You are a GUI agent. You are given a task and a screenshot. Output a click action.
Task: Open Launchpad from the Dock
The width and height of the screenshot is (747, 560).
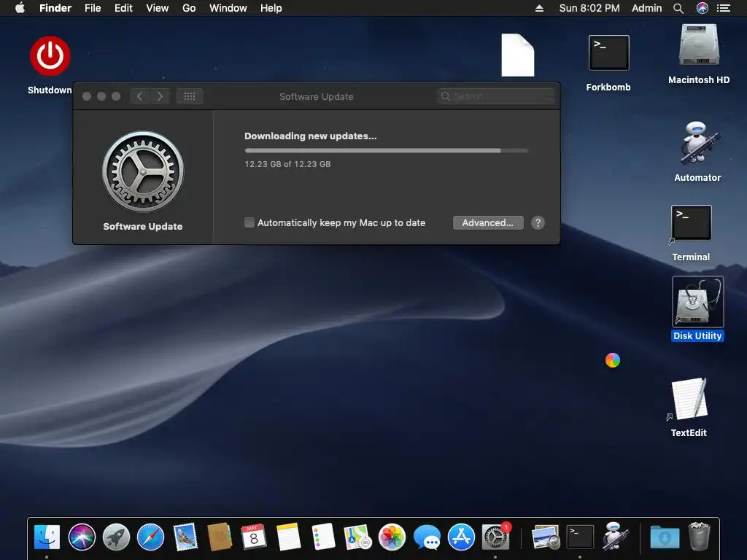tap(116, 537)
